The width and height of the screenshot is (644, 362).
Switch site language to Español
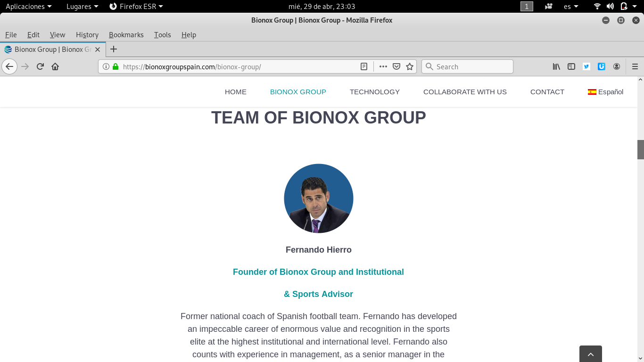point(605,92)
